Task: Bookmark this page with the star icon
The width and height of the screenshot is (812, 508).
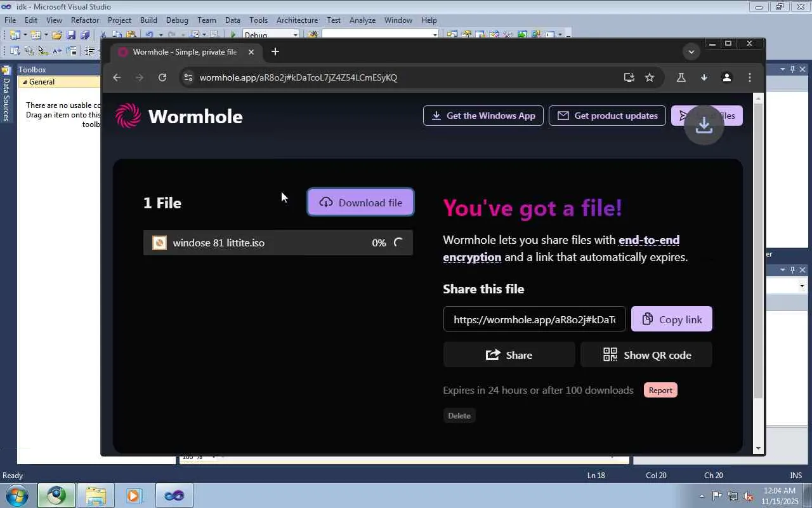Action: [650, 77]
